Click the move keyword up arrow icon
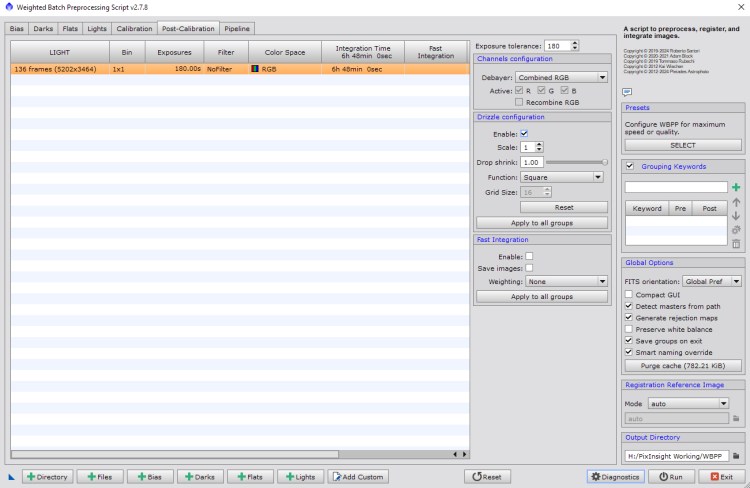 736,201
